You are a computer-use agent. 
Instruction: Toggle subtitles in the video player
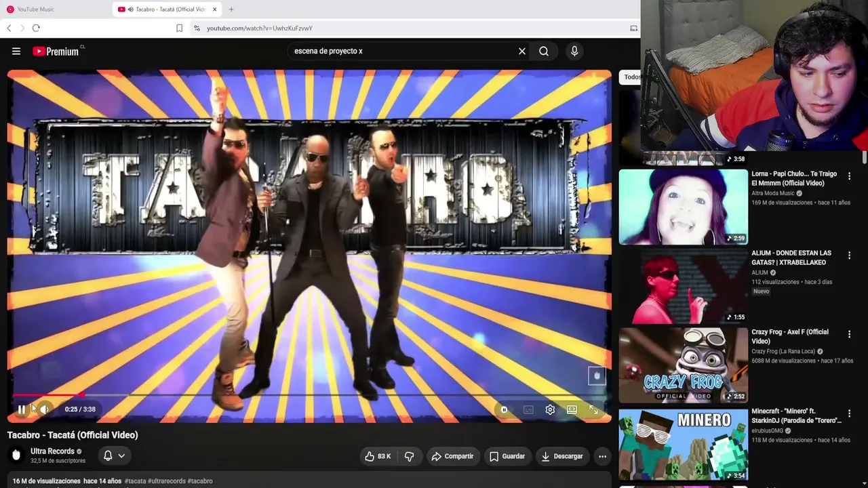pos(528,409)
